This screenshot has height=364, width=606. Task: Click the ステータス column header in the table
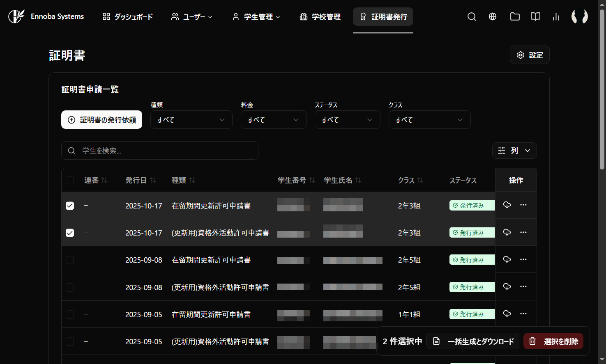(x=463, y=180)
